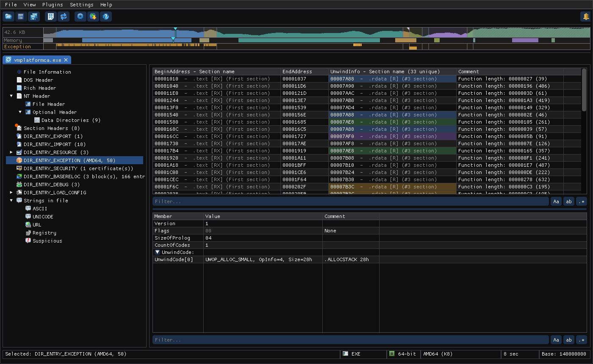Image resolution: width=593 pixels, height=364 pixels.
Task: Select the vmplatformca.exe tab
Action: [37, 60]
